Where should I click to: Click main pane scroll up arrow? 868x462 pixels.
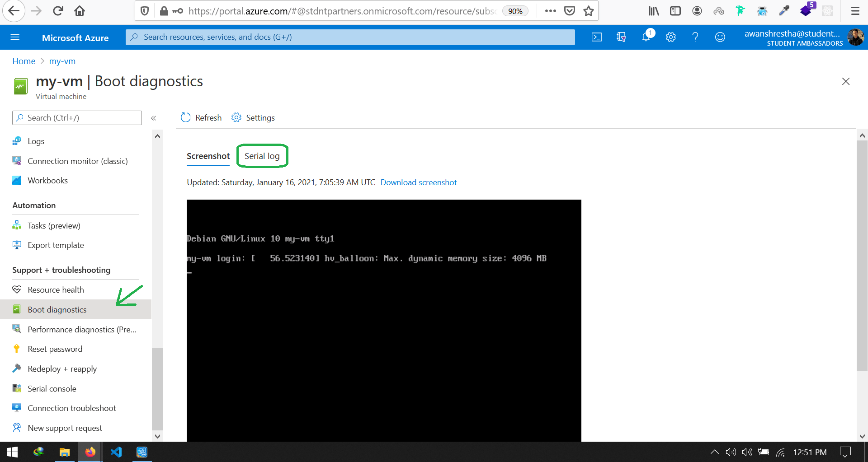[862, 135]
